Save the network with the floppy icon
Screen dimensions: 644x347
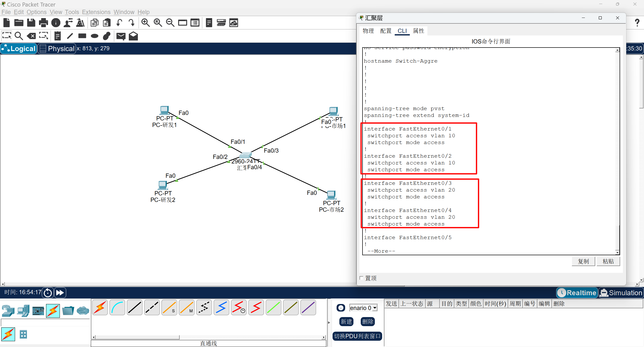click(31, 23)
